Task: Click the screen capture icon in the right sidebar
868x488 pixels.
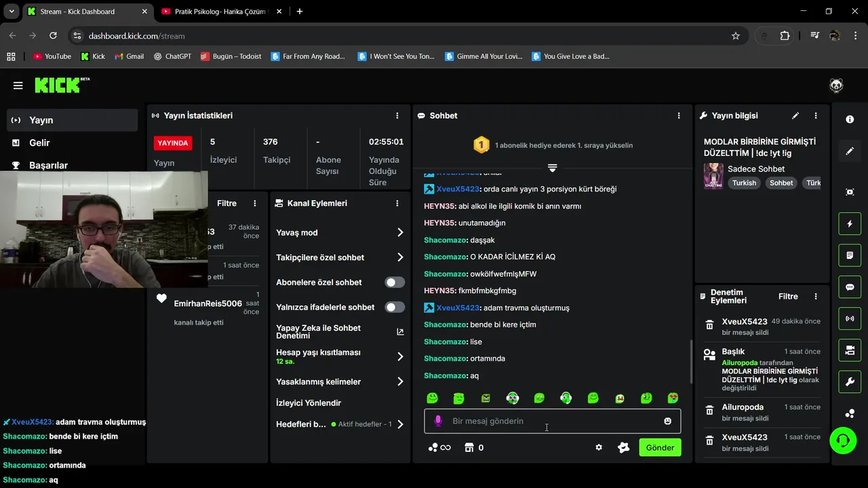Action: (850, 192)
